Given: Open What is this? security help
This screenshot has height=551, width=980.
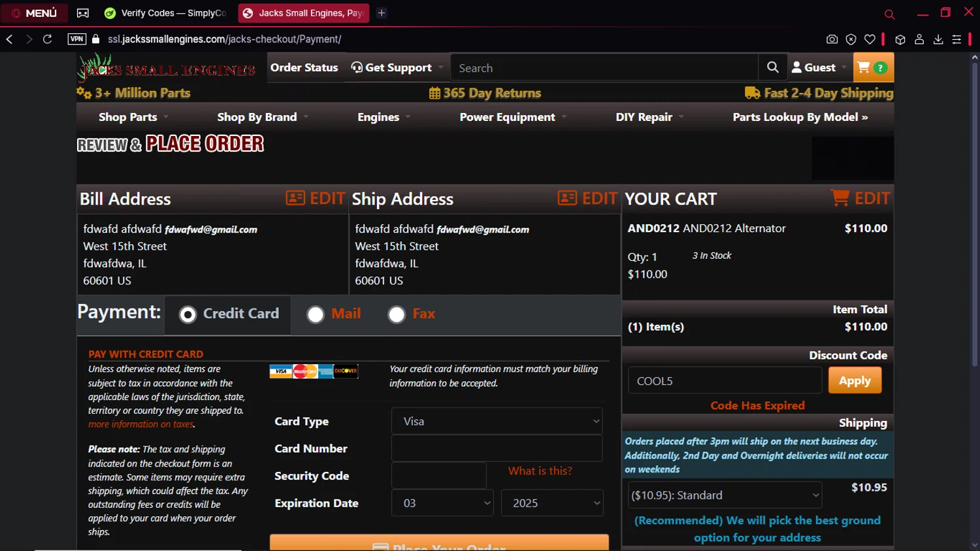Looking at the screenshot, I should click(540, 471).
